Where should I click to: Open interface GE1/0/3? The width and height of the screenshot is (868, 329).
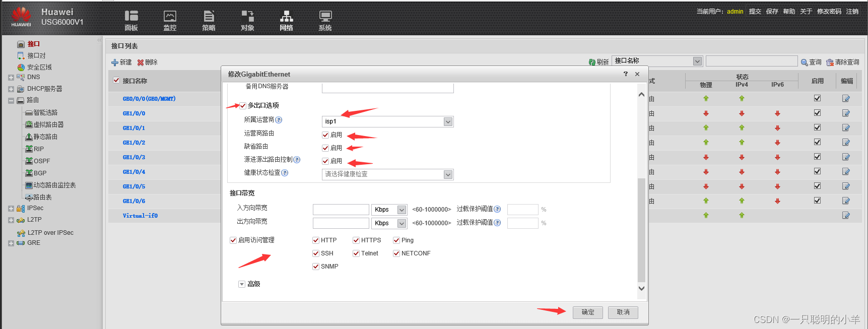134,157
